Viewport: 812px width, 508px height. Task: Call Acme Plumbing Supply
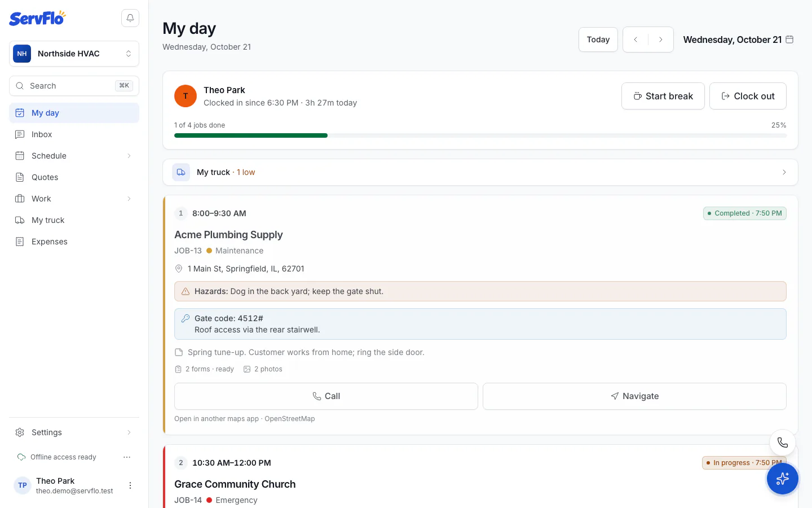pyautogui.click(x=326, y=396)
